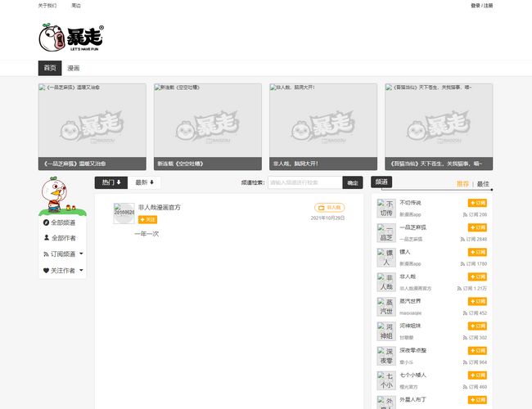The height and width of the screenshot is (409, 532).
Task: Click the RSS icon beside 订阅频道
Action: (46, 254)
